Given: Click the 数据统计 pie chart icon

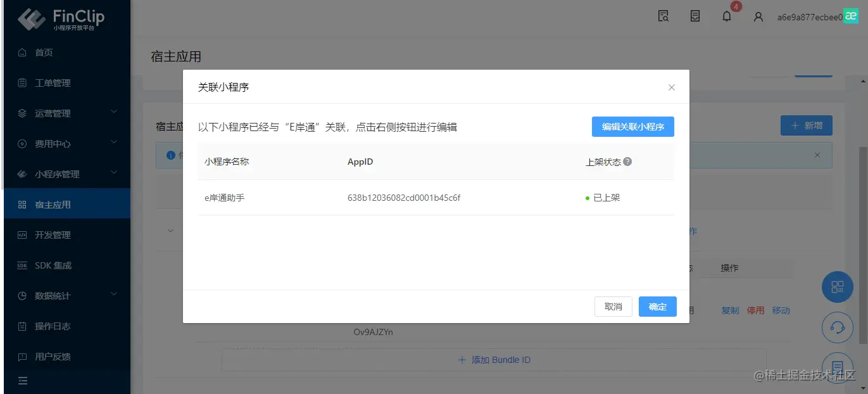Looking at the screenshot, I should pyautogui.click(x=22, y=296).
